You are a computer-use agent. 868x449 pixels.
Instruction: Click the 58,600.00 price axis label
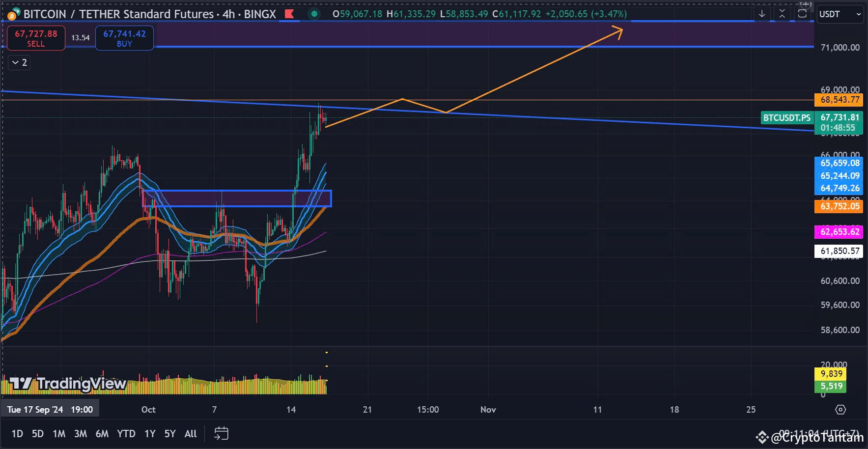tap(840, 330)
